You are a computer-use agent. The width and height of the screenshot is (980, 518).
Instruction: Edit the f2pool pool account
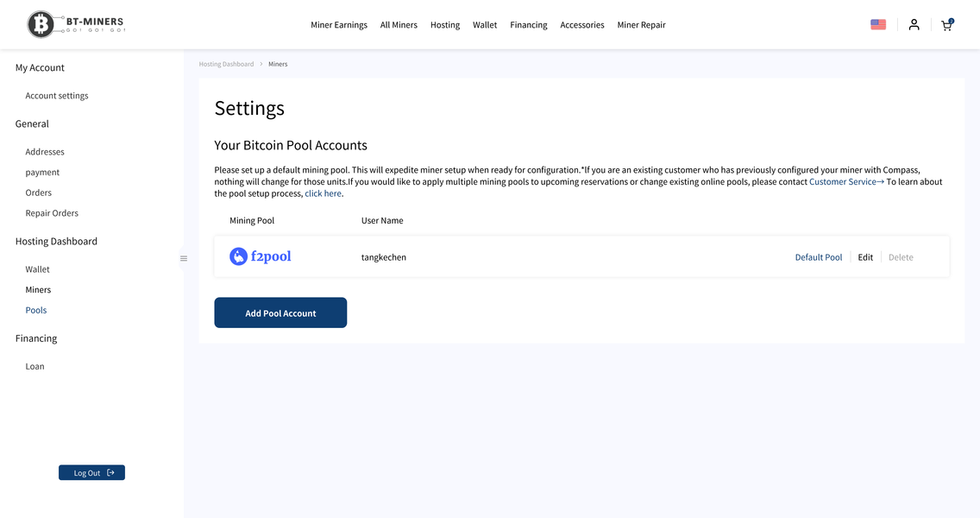click(x=865, y=257)
